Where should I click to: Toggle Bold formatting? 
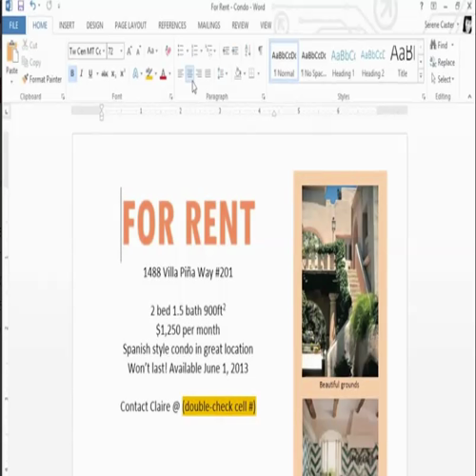coord(72,73)
